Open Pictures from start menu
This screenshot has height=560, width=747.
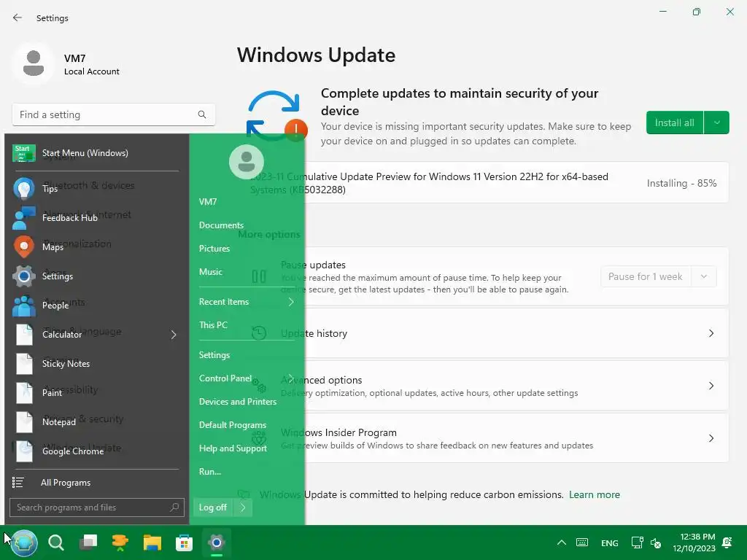point(214,249)
